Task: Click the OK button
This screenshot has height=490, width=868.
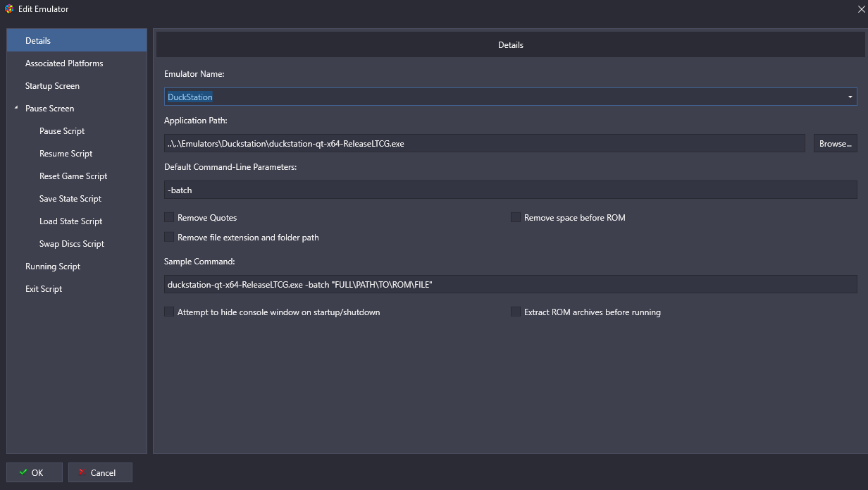Action: tap(35, 472)
